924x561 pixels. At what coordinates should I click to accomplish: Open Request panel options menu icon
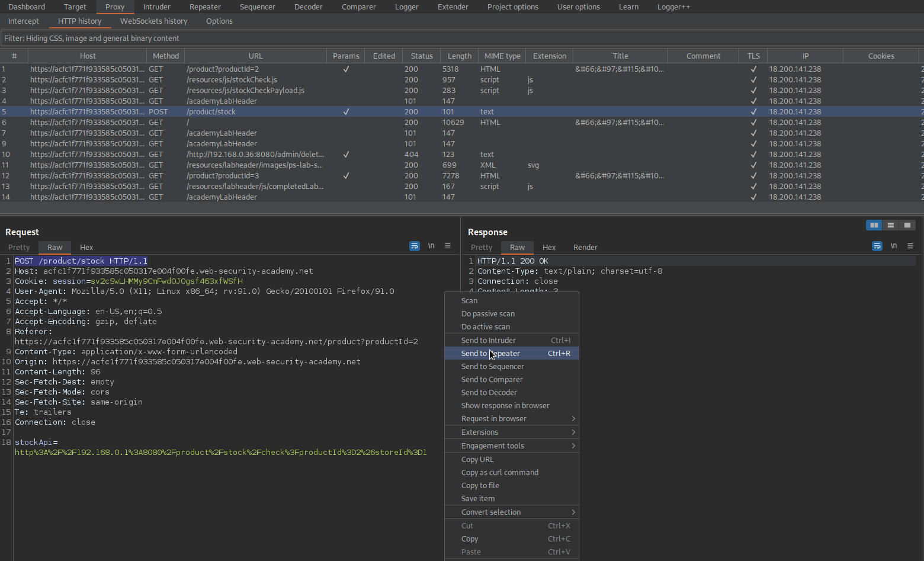(448, 246)
